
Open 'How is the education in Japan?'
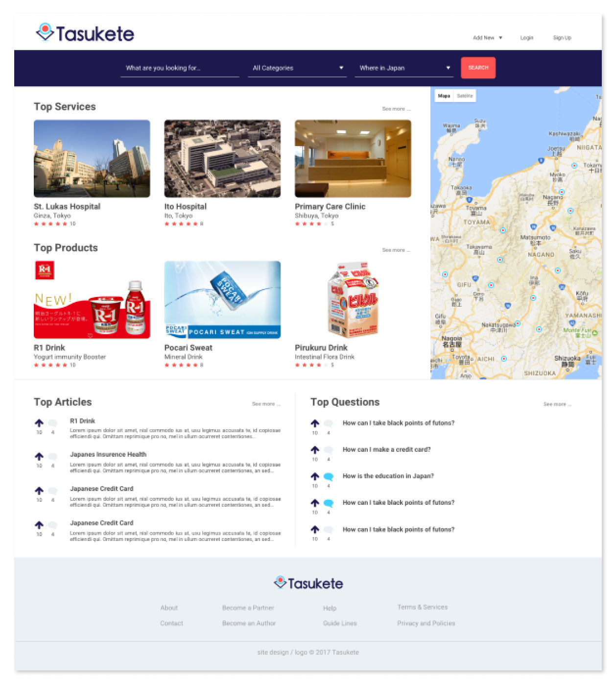388,476
